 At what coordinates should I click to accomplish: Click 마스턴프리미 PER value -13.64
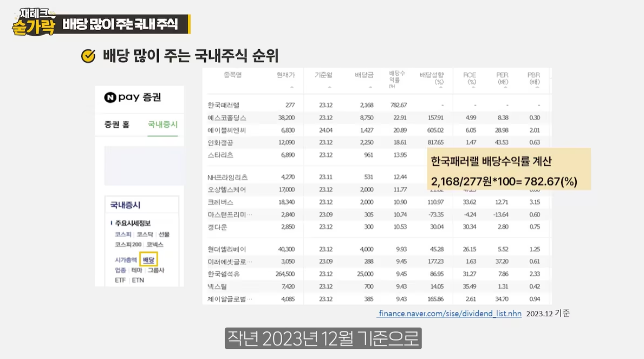click(500, 214)
